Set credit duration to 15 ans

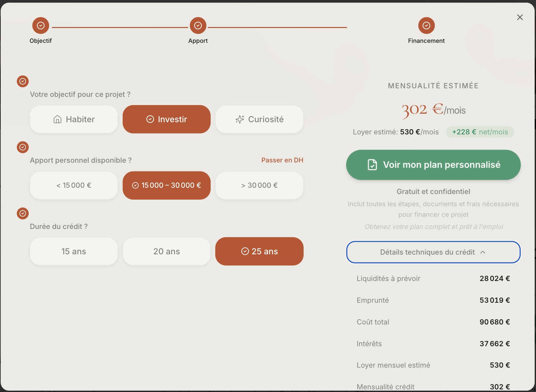(x=74, y=251)
